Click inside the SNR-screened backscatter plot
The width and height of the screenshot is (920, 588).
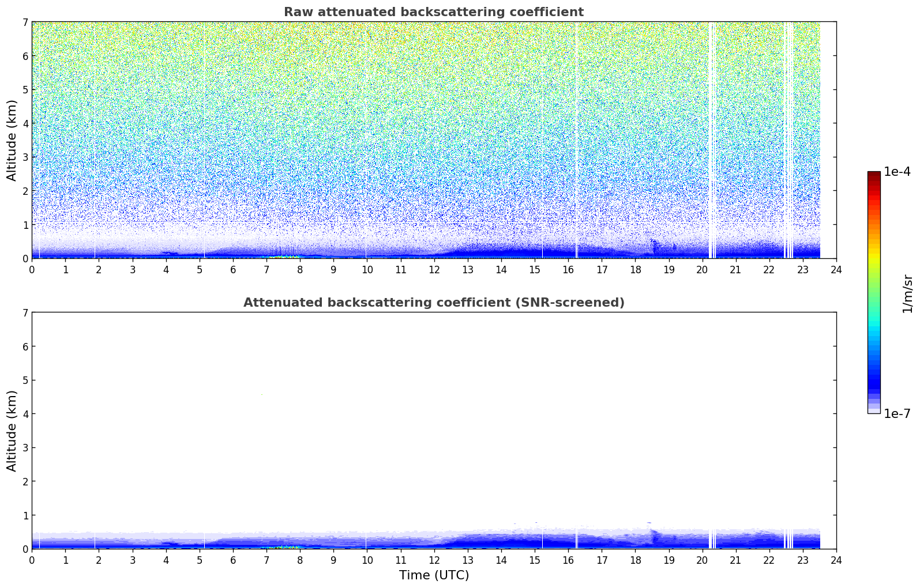pos(434,431)
